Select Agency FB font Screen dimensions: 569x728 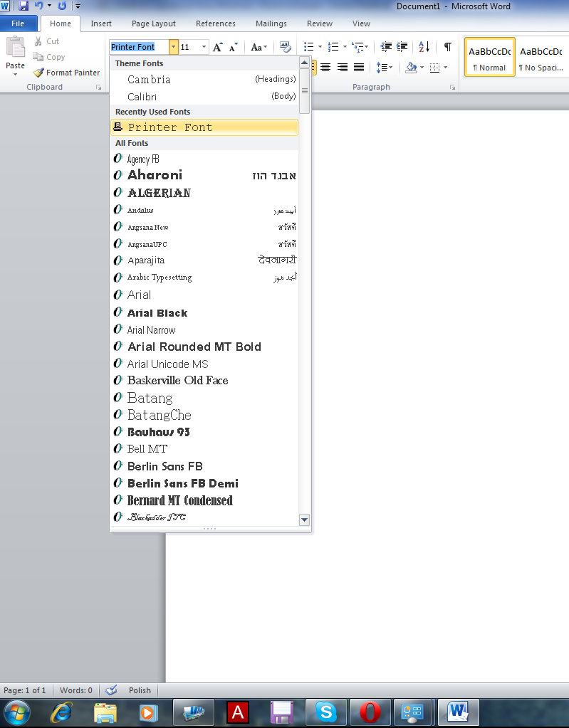pyautogui.click(x=204, y=159)
